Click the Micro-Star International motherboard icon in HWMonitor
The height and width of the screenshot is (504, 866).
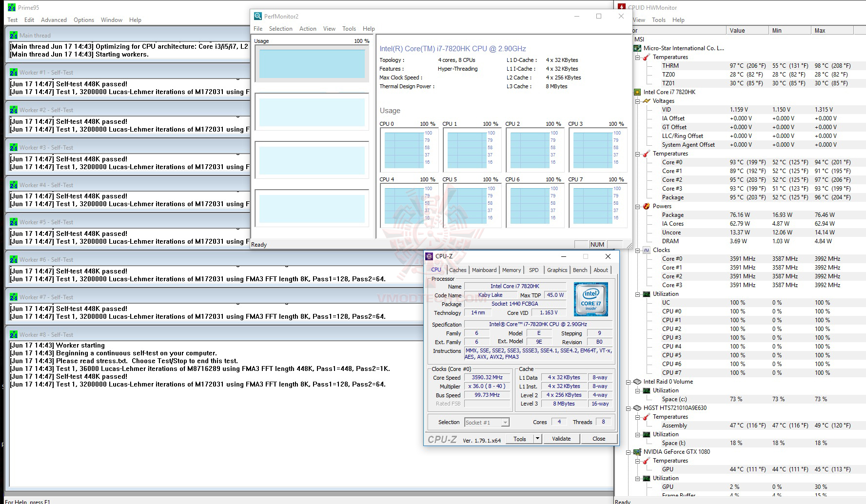tap(637, 48)
